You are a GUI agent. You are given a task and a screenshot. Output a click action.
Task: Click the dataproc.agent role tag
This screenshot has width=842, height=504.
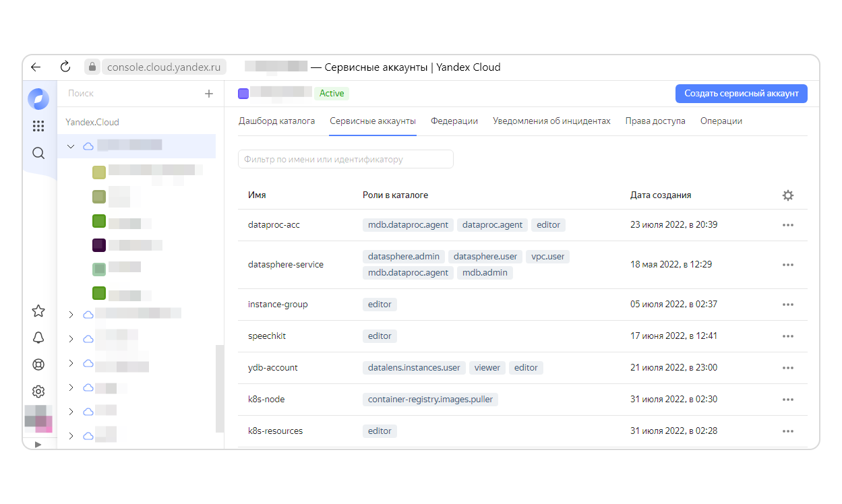click(493, 225)
